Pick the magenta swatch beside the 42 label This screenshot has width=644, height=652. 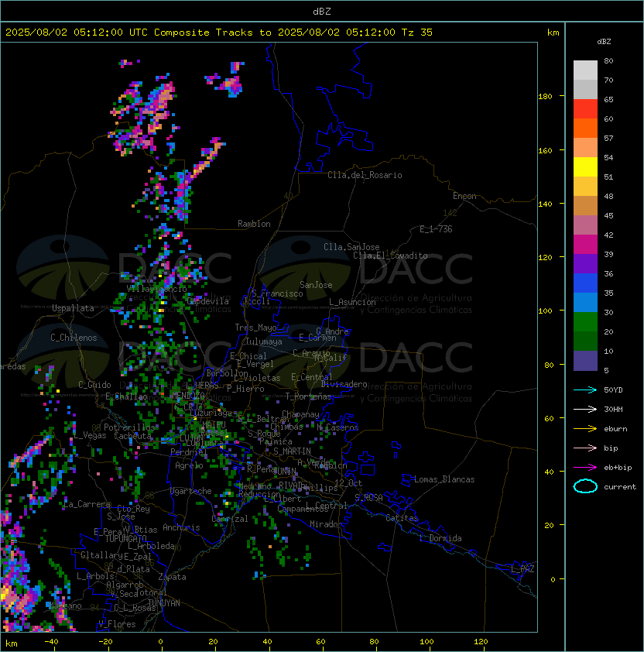[585, 245]
